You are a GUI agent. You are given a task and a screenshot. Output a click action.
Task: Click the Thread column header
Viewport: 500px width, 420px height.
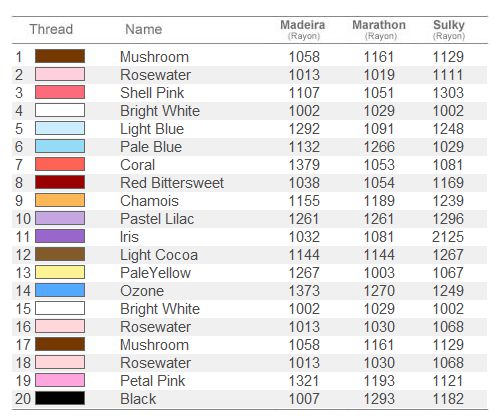51,29
